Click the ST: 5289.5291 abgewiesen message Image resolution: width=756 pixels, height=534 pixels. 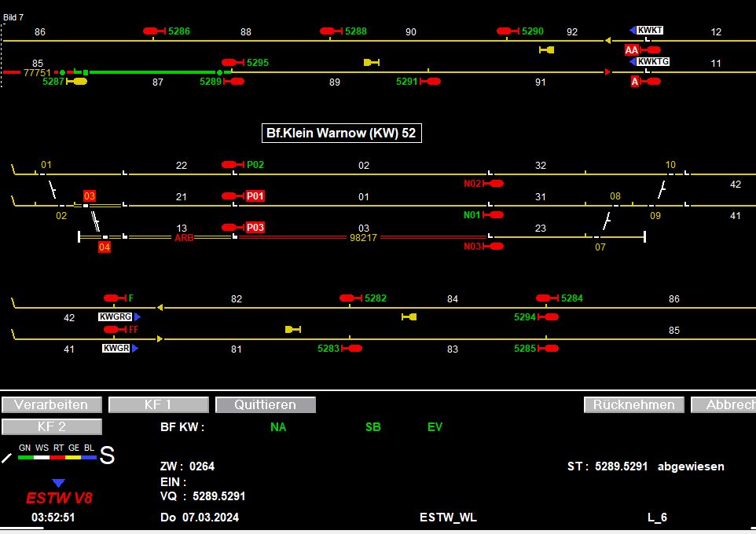(x=646, y=466)
